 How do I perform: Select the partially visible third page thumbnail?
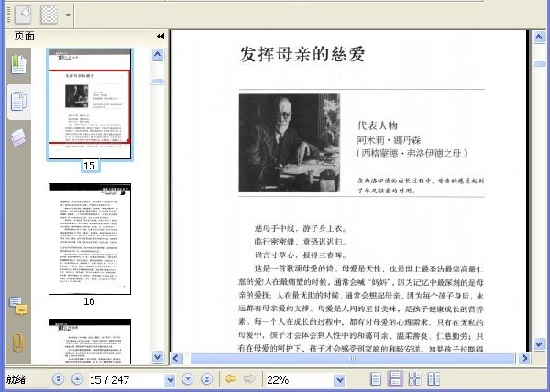coord(90,342)
